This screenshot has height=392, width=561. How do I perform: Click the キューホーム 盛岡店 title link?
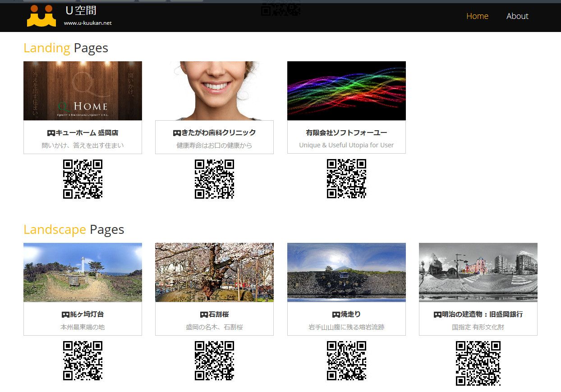click(87, 133)
